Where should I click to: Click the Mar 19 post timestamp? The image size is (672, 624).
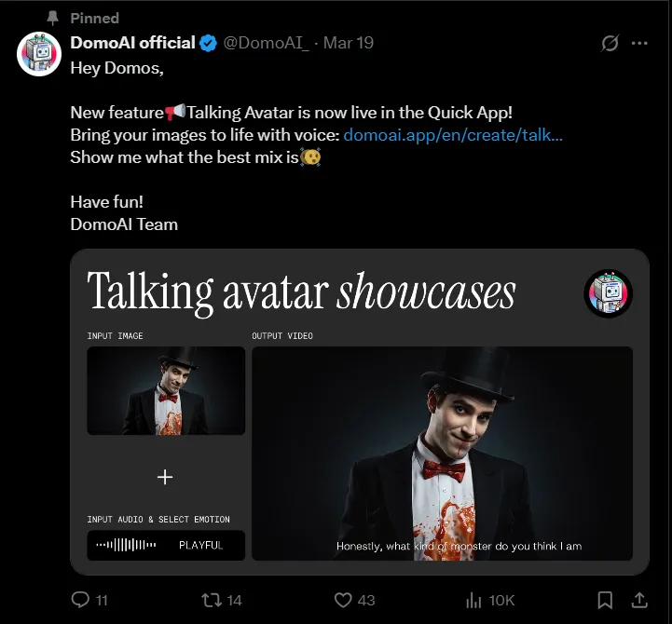coord(348,43)
